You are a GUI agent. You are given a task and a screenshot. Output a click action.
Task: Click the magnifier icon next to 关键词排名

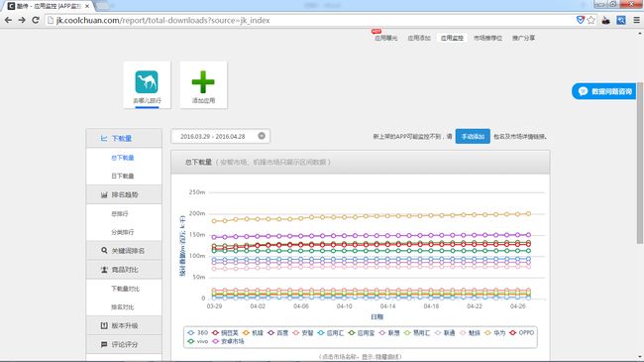104,251
